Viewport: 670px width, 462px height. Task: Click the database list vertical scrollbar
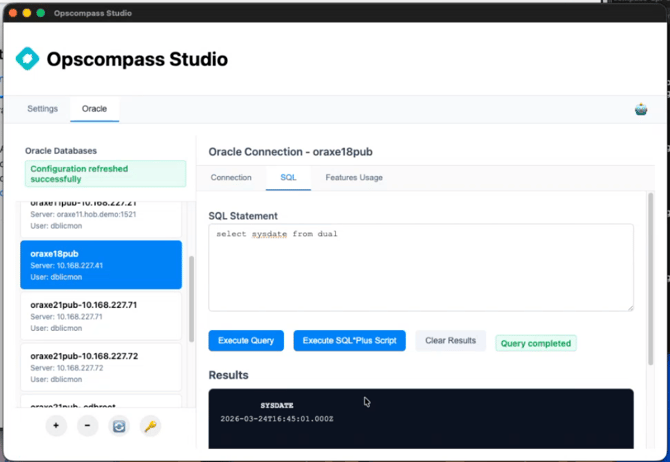(x=191, y=300)
